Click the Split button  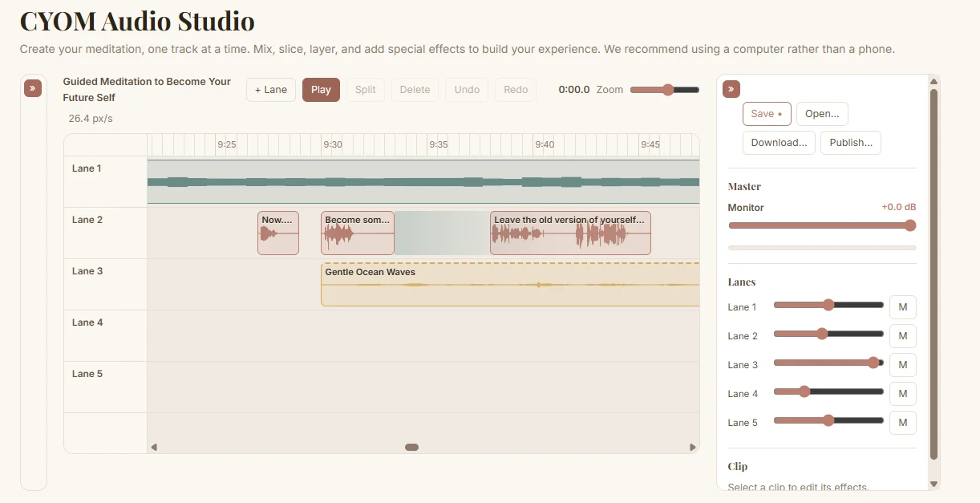click(x=366, y=90)
